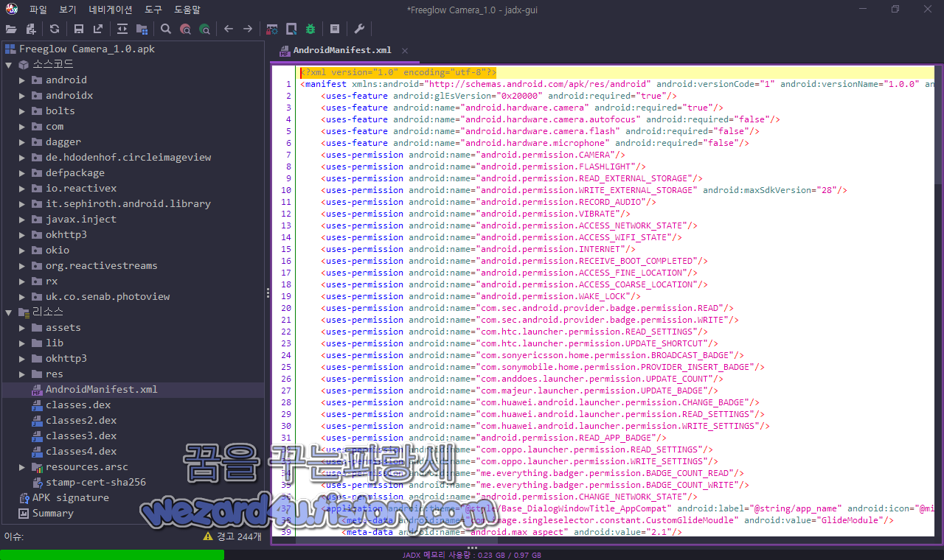This screenshot has width=944, height=560.
Task: Select classes4.dex file
Action: (x=74, y=451)
